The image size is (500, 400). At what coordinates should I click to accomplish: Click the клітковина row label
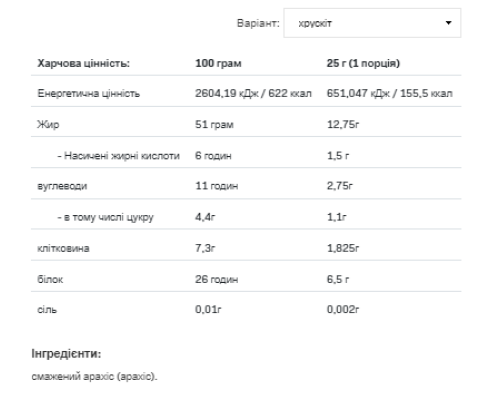point(63,248)
